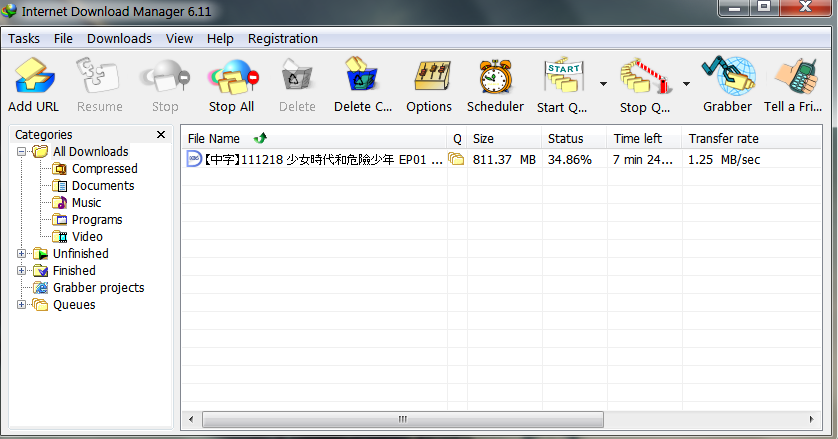This screenshot has height=439, width=838.
Task: Open Stop Queue dropdown arrow
Action: (686, 83)
